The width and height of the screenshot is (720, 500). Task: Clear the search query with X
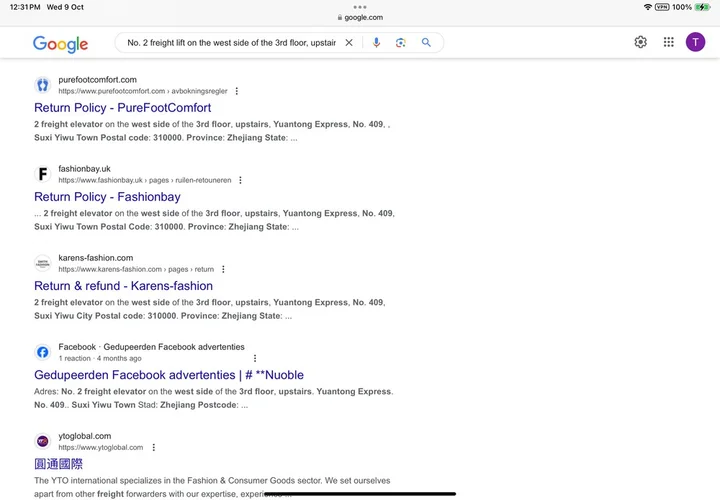(x=349, y=43)
